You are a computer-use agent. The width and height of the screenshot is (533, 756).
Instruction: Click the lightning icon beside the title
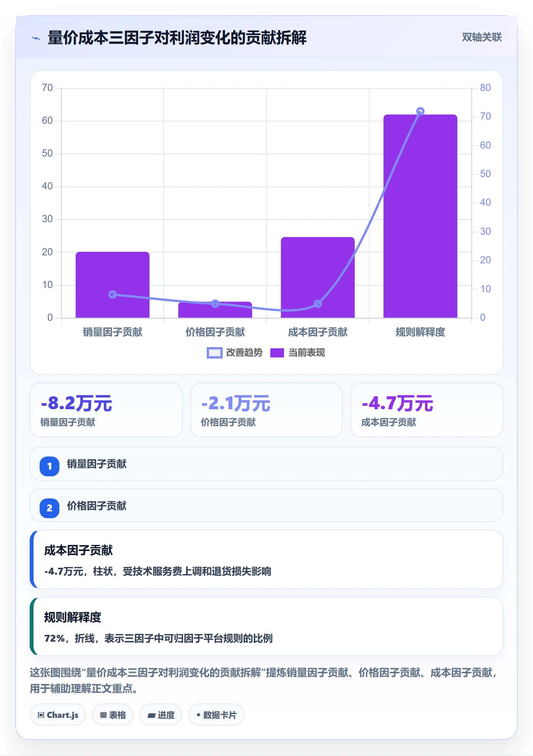pos(36,38)
